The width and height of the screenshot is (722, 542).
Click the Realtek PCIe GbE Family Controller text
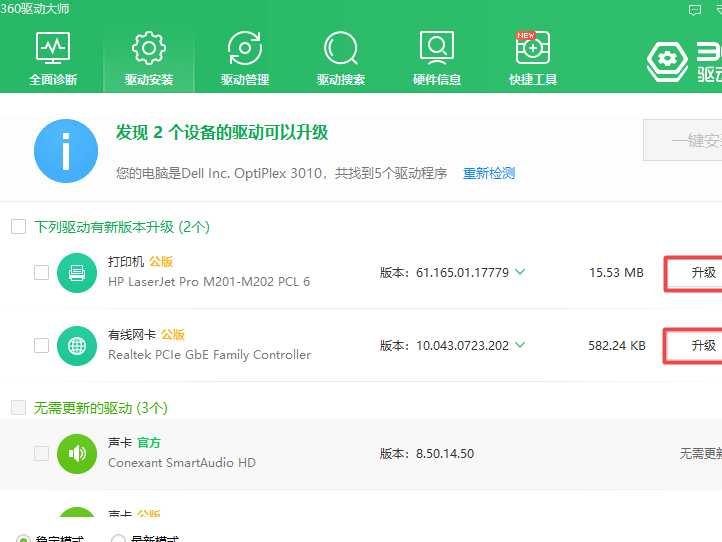click(x=210, y=355)
